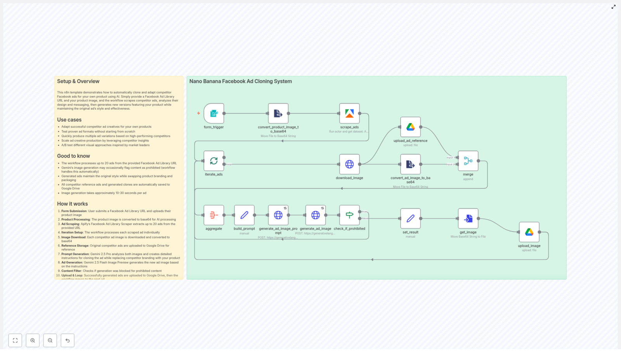Select the get_image conversion node
Viewport: 621px width, 364px height.
468,218
